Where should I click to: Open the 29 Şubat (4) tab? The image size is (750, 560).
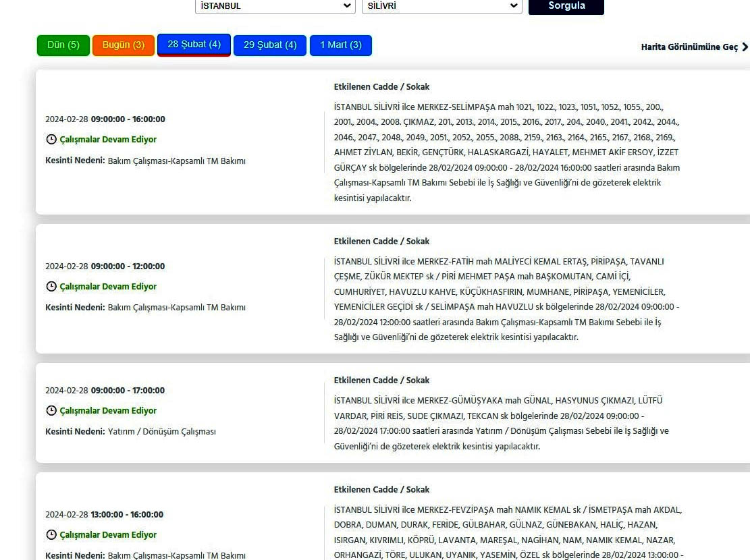pyautogui.click(x=269, y=45)
